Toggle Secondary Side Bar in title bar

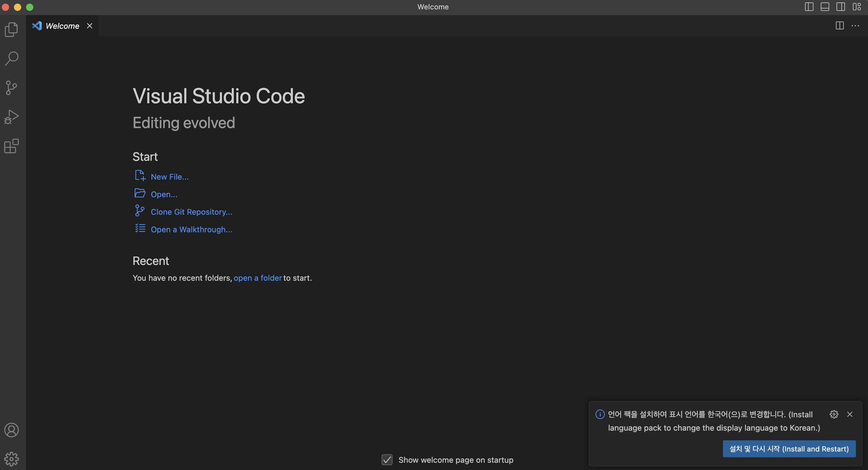tap(841, 7)
